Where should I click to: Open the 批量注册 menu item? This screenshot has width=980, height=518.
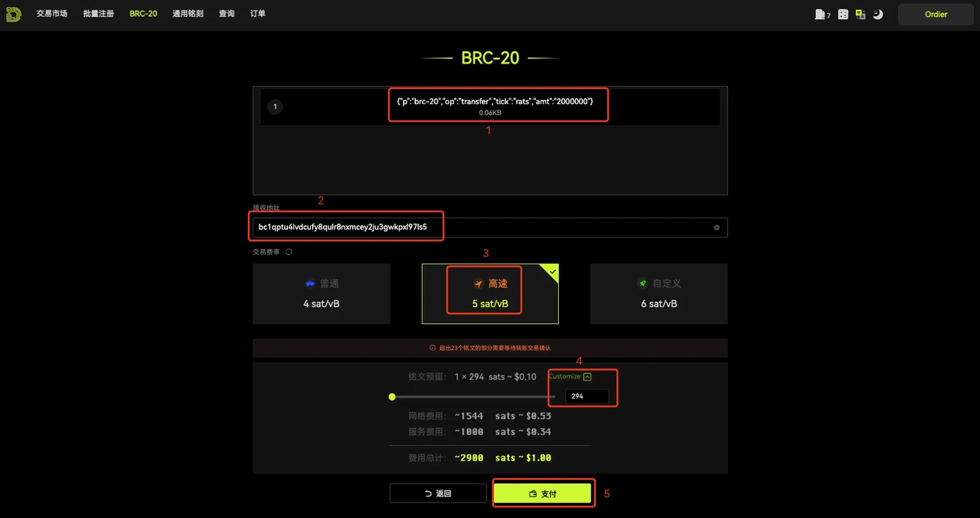98,13
